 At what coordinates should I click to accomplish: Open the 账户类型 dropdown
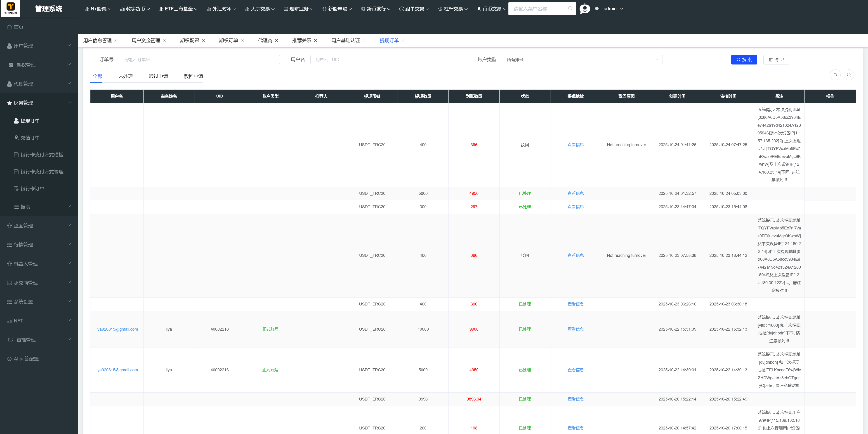[x=582, y=60]
